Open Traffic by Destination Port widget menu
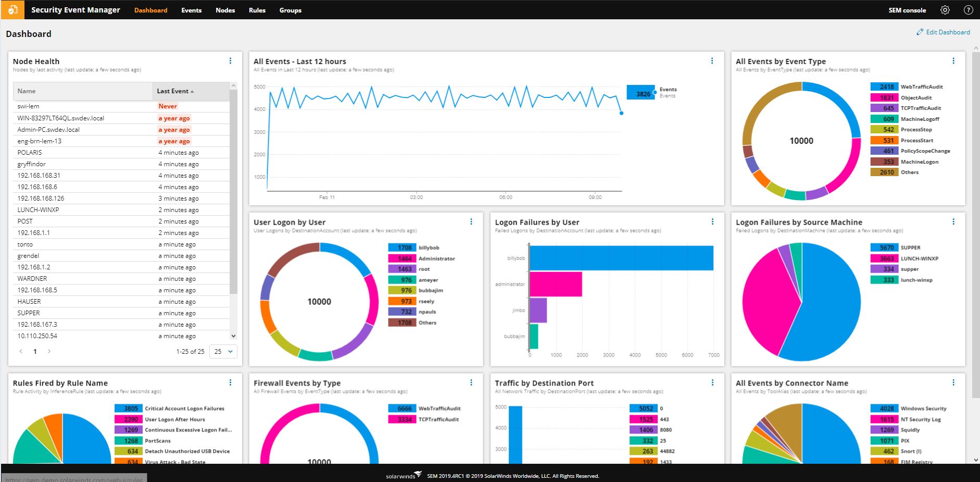The width and height of the screenshot is (980, 482). point(712,382)
